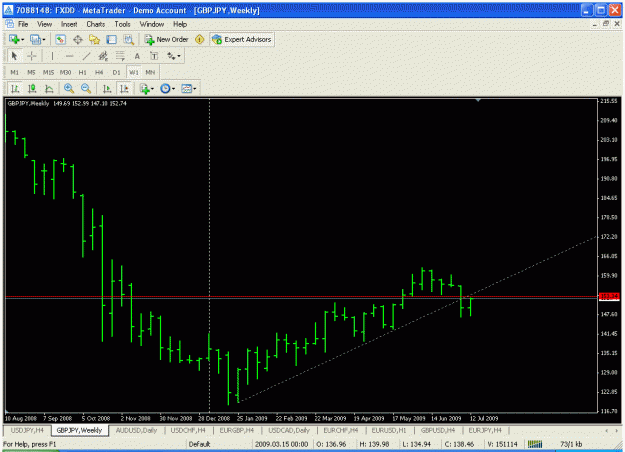Click the red 153.34 price label
Viewport: 625px width, 452px height.
point(609,296)
